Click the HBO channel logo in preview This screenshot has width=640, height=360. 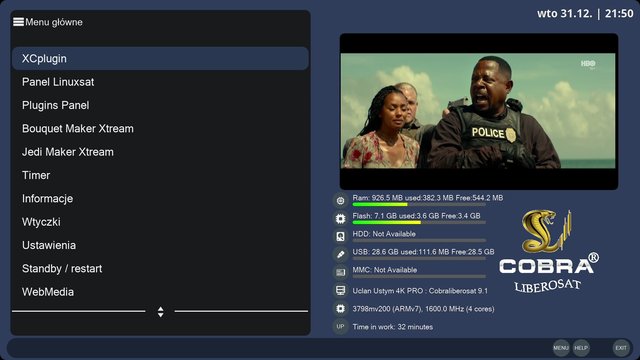pos(588,64)
